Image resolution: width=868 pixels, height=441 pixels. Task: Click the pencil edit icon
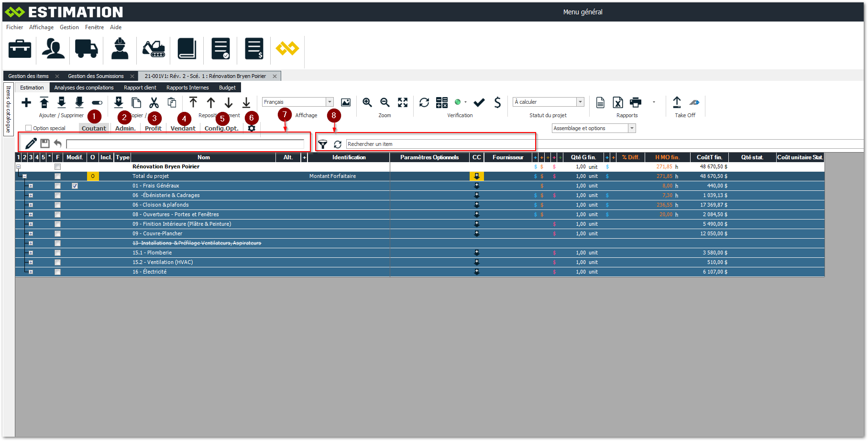(31, 143)
